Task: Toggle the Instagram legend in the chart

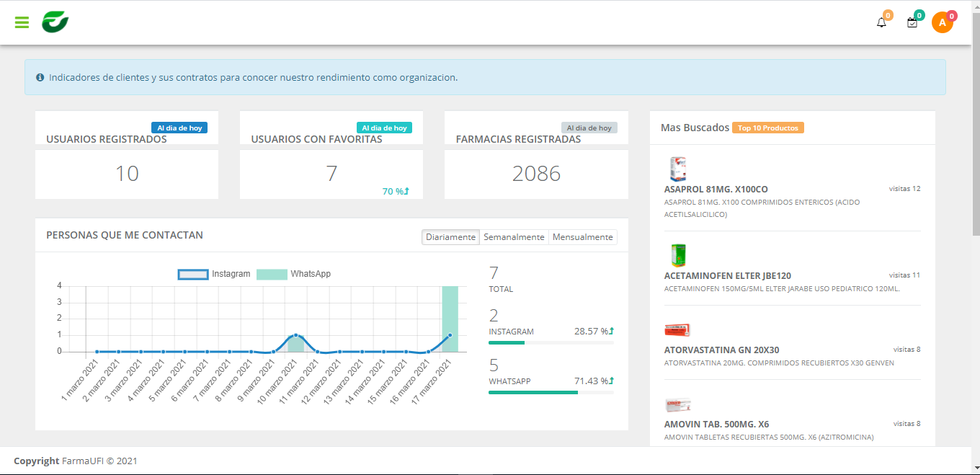Action: 215,274
